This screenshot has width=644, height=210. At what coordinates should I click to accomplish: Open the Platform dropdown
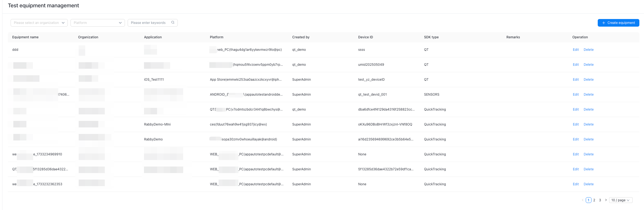tap(98, 23)
